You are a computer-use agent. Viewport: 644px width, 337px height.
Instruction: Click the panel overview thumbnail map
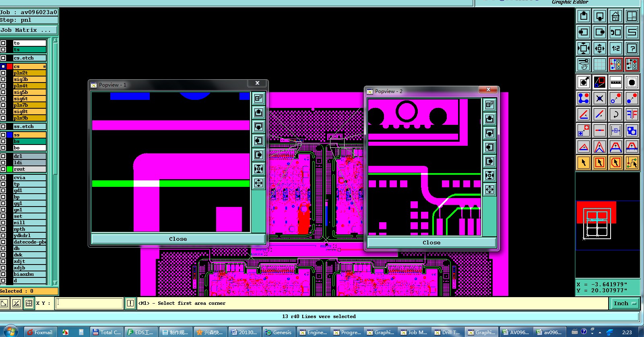coord(608,225)
